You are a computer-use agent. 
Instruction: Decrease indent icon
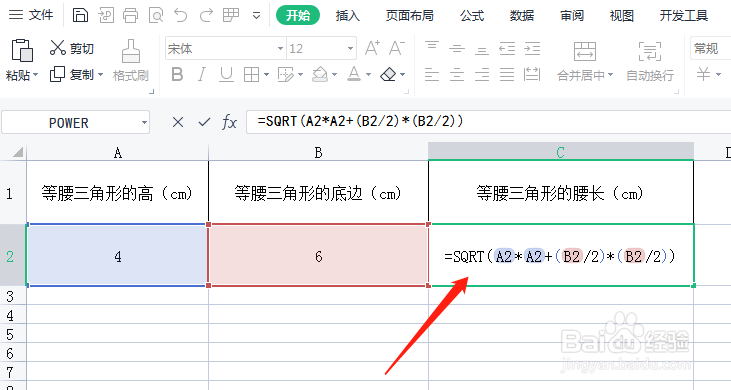tap(507, 48)
